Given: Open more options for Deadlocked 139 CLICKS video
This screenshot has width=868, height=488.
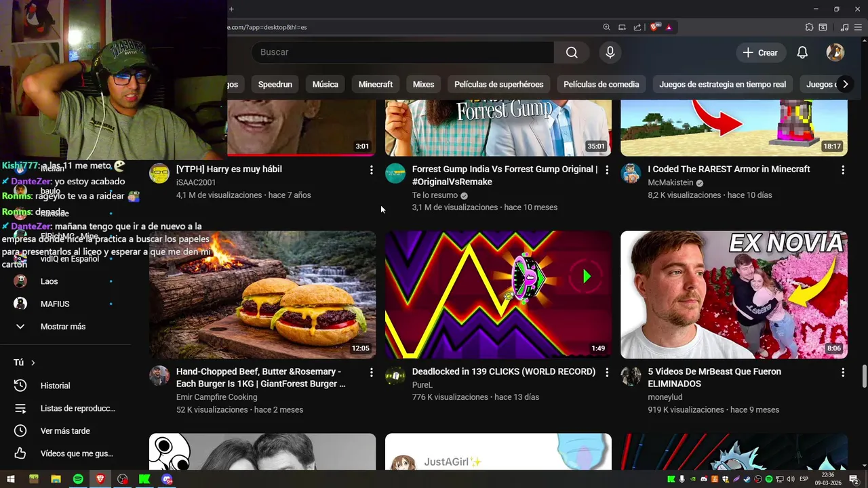Looking at the screenshot, I should pyautogui.click(x=607, y=373).
